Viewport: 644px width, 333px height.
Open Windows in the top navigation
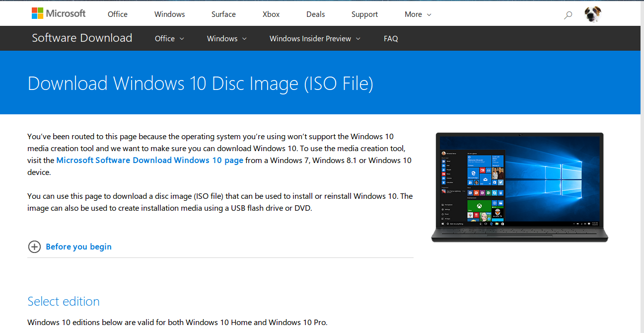point(169,14)
